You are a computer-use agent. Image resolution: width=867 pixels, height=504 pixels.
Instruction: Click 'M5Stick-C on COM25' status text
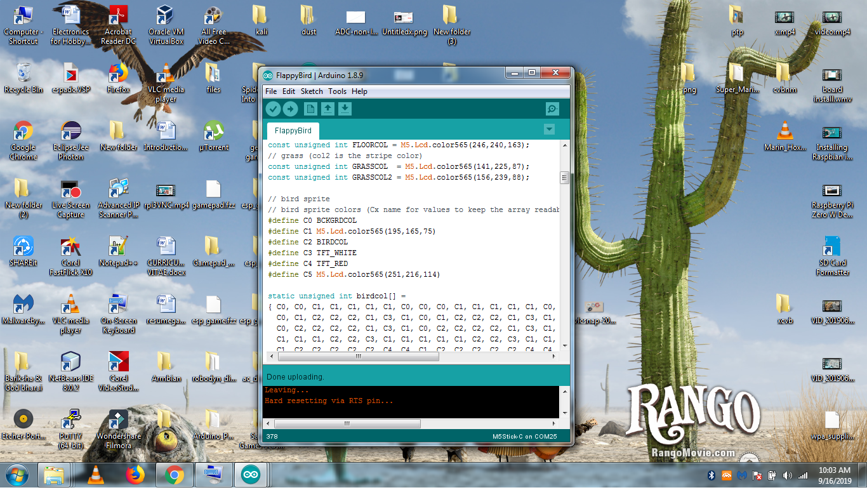coord(524,437)
